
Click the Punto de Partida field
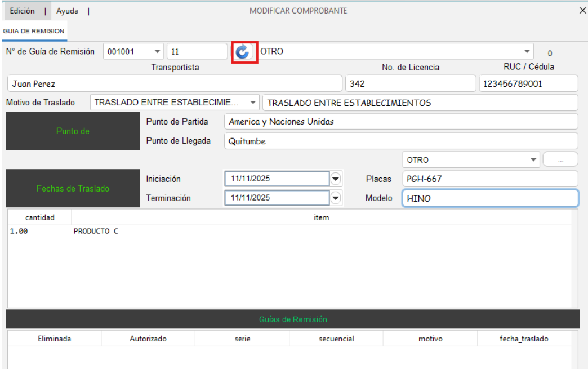[x=400, y=122]
